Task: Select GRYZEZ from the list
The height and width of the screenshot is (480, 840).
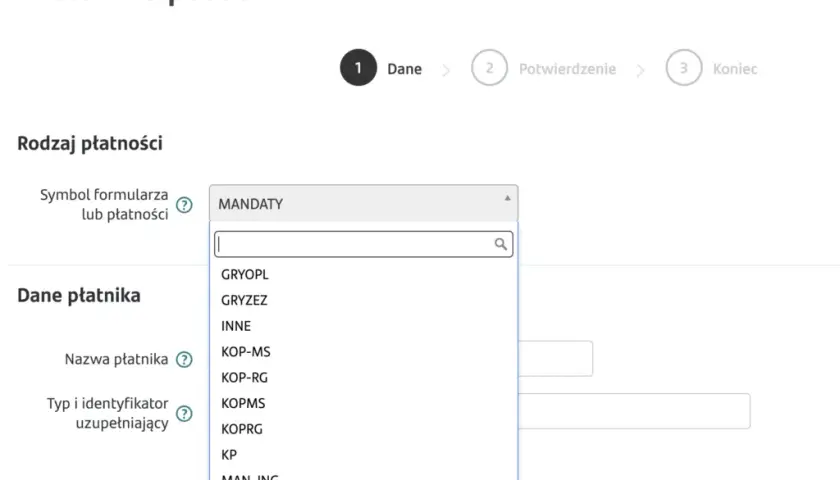Action: (x=363, y=300)
